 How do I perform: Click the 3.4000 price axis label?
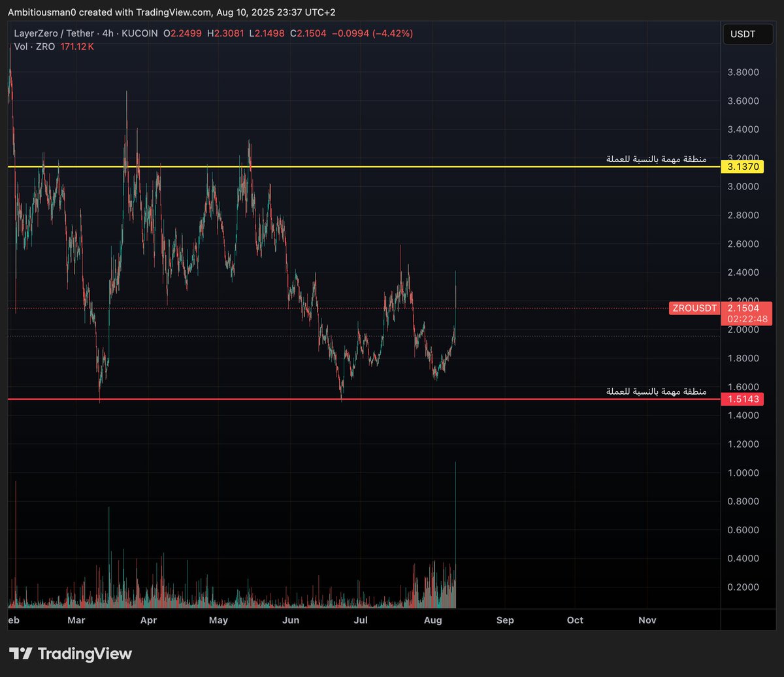point(743,129)
